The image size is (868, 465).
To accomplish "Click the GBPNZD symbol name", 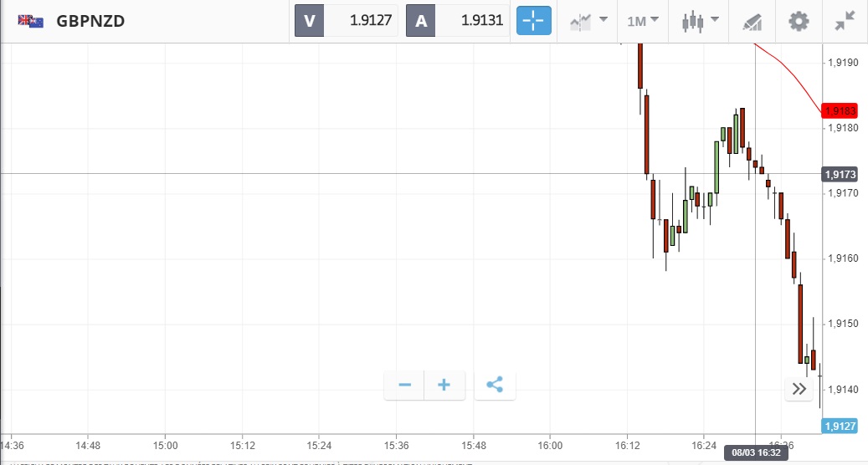I will 90,22.
